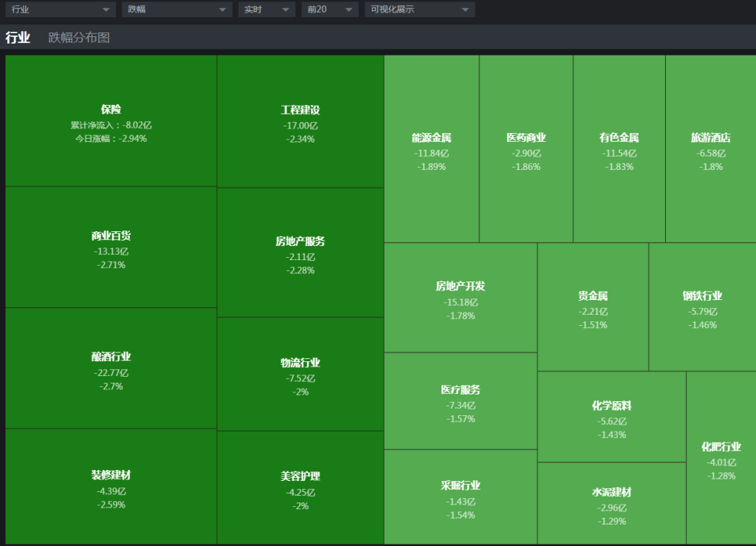The width and height of the screenshot is (756, 546).
Task: Click the 商业百货 treemap tile
Action: click(111, 248)
